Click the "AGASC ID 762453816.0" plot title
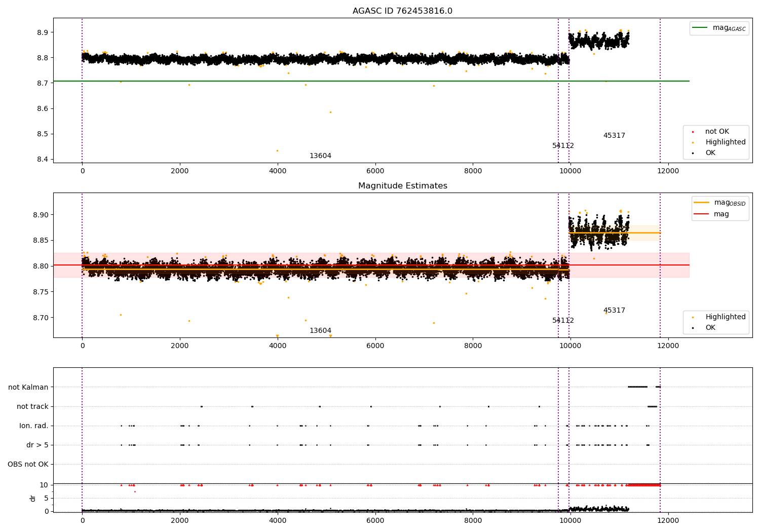760x532 pixels. point(402,11)
